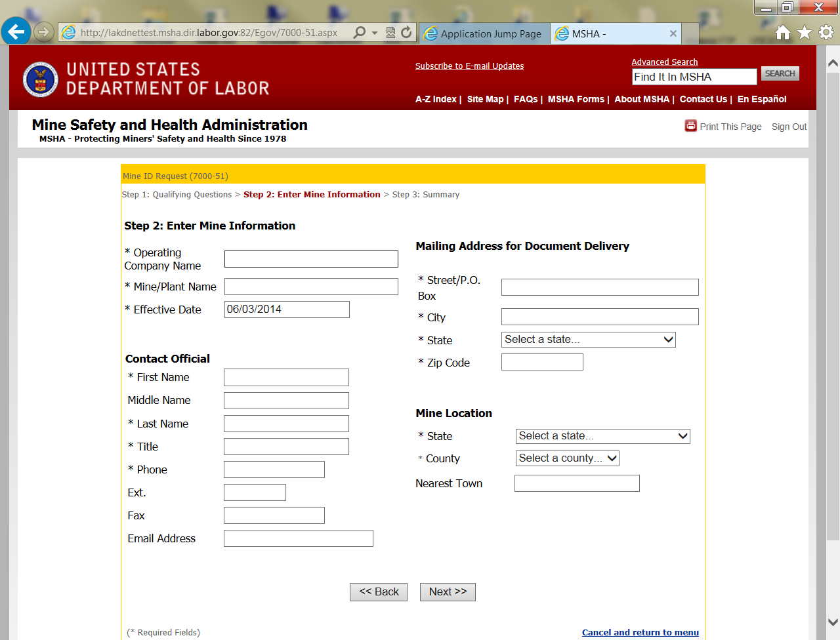Click the Department of Labor seal logo
Viewport: 840px width, 640px height.
[x=40, y=79]
